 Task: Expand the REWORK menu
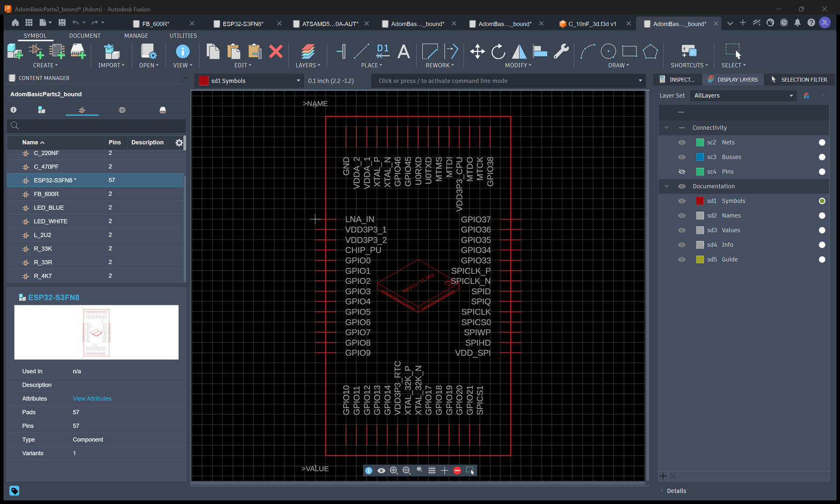(439, 65)
